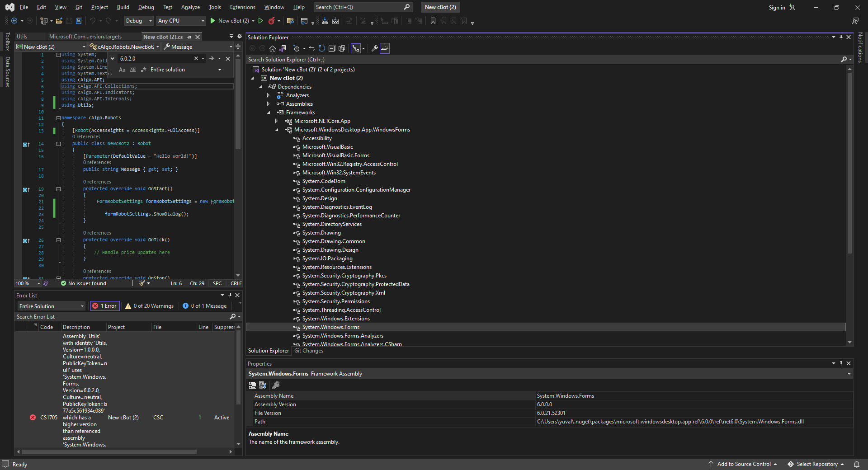Click the editor settings gear icon
868x470 pixels.
(240, 37)
